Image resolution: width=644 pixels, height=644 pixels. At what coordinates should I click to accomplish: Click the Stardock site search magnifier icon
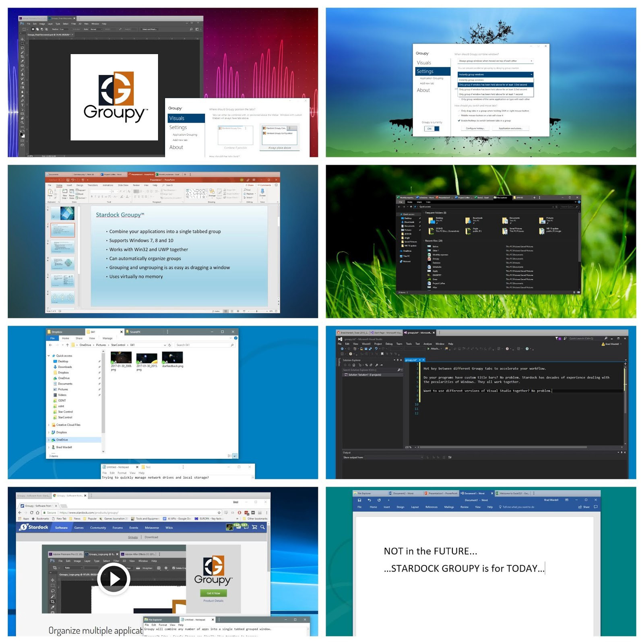click(262, 527)
